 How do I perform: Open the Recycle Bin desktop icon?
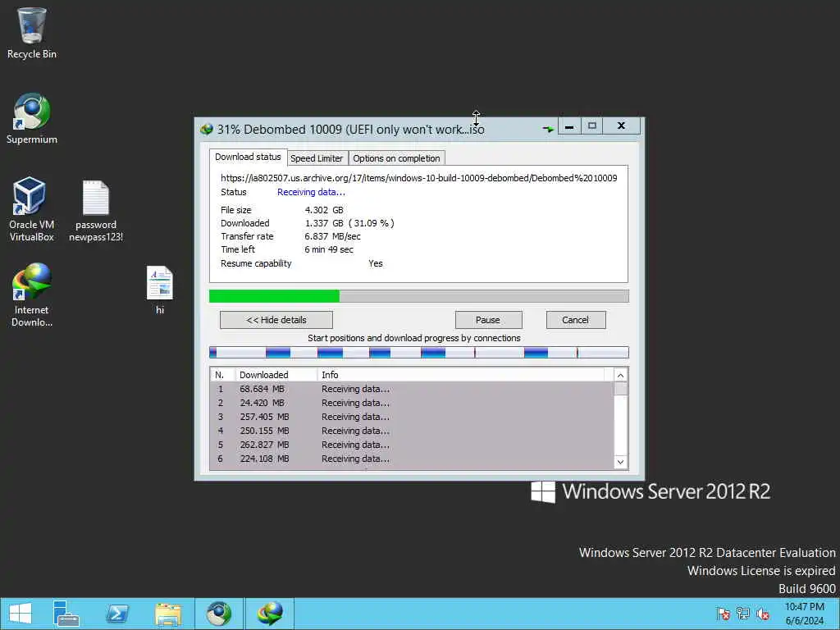click(32, 32)
